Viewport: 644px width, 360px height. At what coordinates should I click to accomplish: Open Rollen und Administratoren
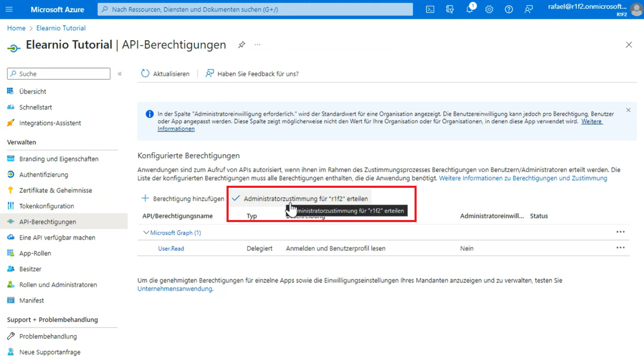click(x=58, y=285)
